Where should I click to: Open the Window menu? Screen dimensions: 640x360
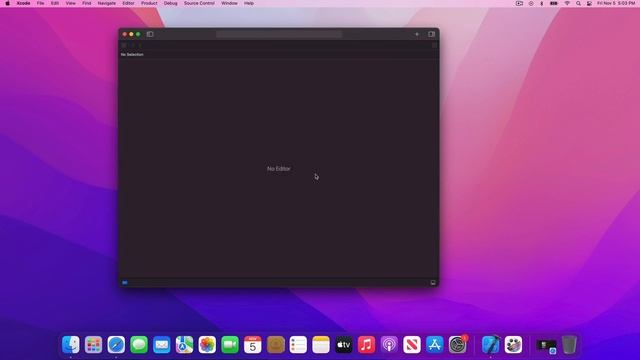coord(229,3)
